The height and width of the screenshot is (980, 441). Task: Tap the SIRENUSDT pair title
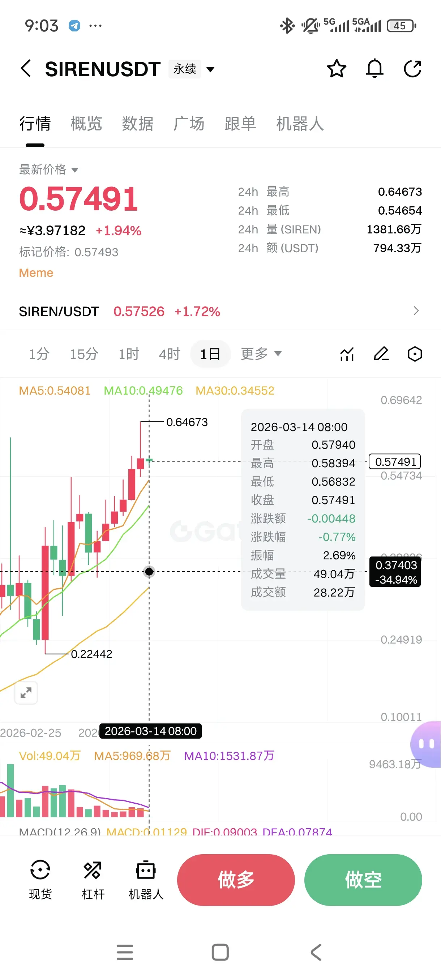pyautogui.click(x=103, y=69)
